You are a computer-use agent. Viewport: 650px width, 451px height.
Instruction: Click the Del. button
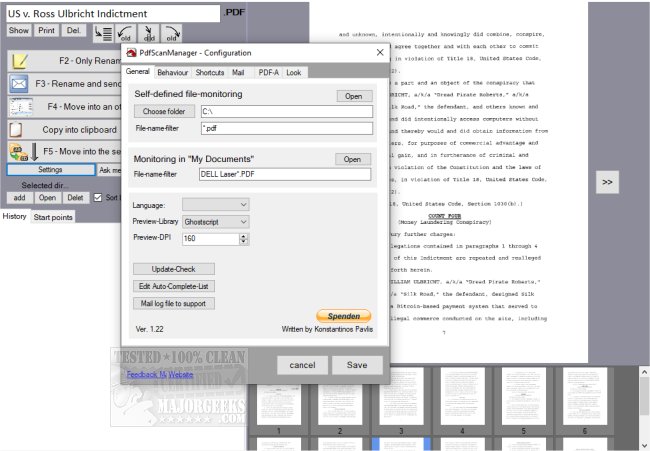click(74, 30)
